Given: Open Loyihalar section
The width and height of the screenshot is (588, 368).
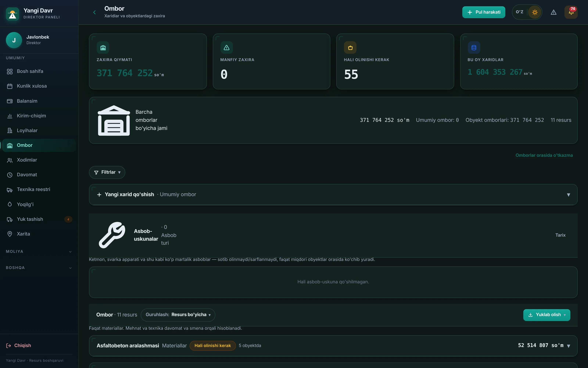Looking at the screenshot, I should coord(39,130).
